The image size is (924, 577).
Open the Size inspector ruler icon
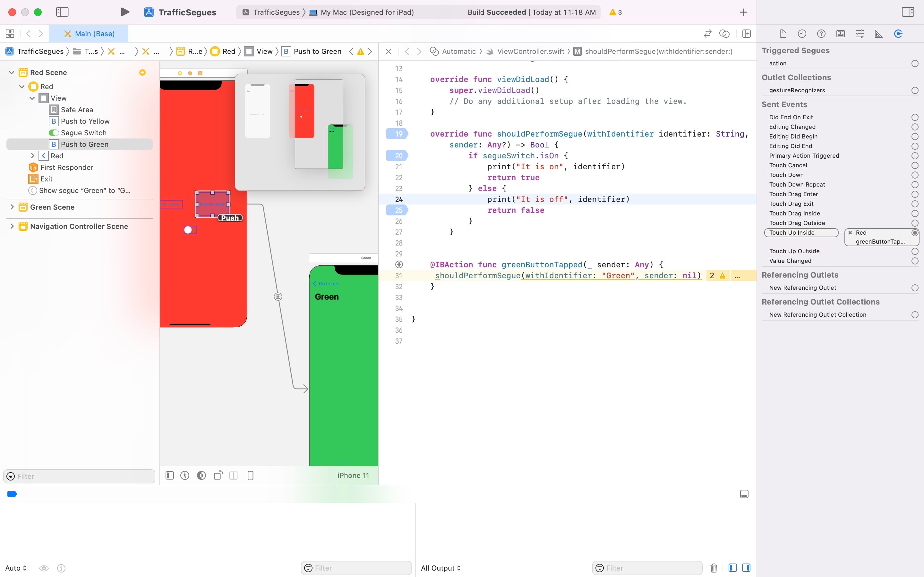[x=878, y=34]
